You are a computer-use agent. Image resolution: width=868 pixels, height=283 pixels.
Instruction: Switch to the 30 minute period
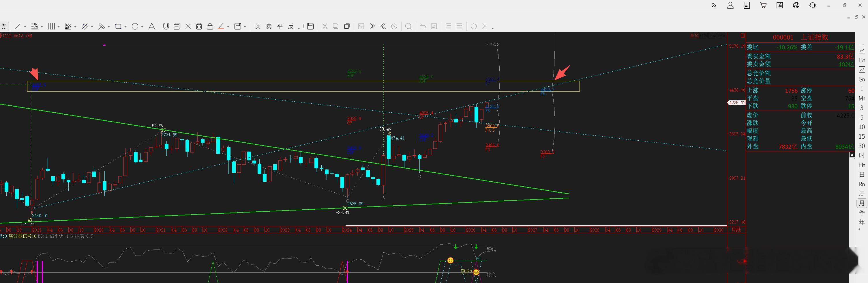pos(862,146)
